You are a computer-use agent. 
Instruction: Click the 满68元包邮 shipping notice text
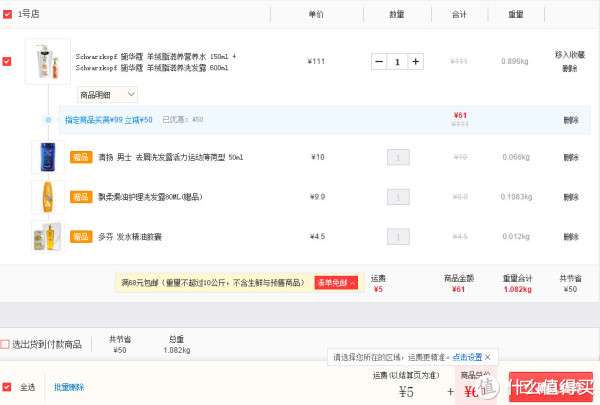pyautogui.click(x=213, y=283)
